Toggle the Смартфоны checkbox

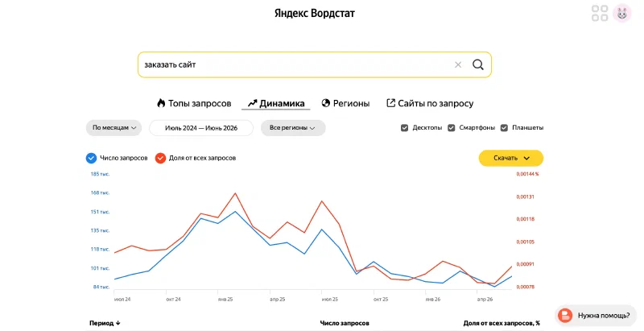452,128
